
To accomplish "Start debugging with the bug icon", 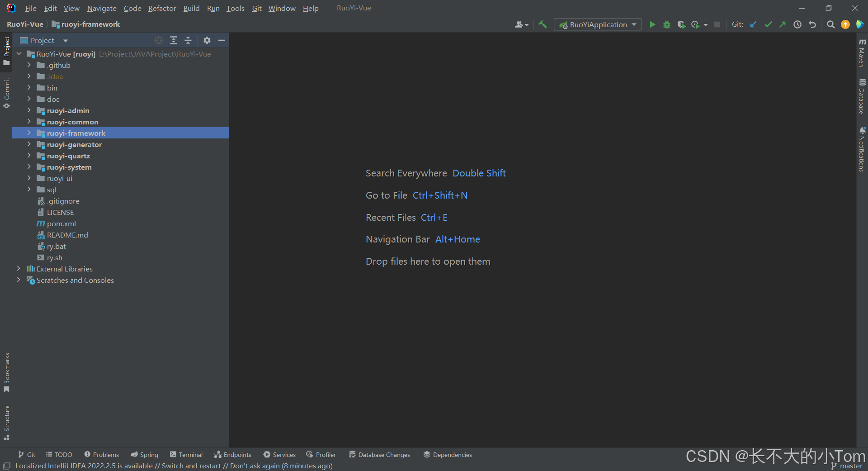I will click(x=667, y=24).
